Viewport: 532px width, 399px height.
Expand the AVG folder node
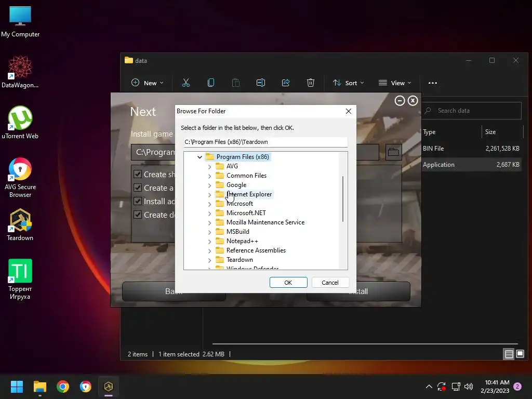click(x=209, y=167)
